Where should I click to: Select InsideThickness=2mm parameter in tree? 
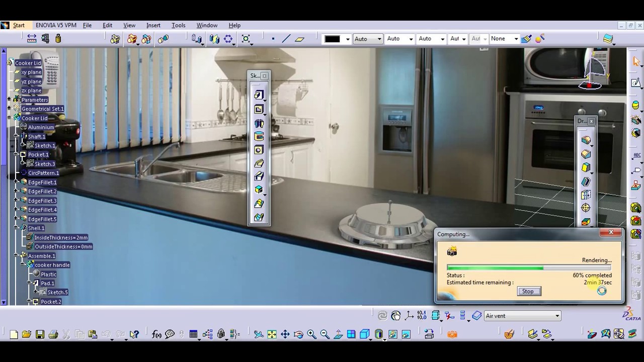click(x=61, y=237)
